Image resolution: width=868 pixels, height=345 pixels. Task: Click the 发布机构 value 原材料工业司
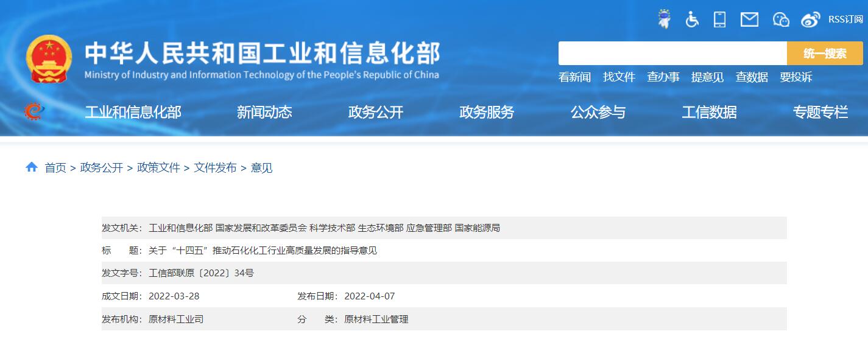176,319
